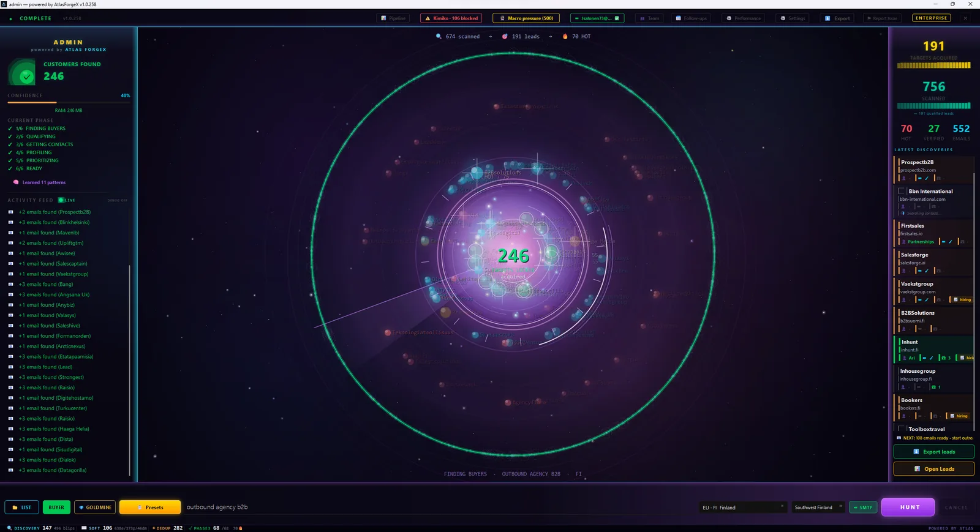
Task: Click the Macro pressure (500) badge
Action: click(526, 18)
